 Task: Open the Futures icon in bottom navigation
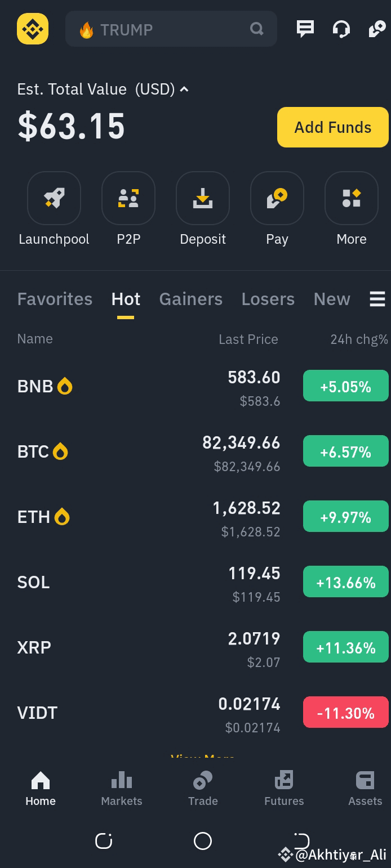pos(284,780)
